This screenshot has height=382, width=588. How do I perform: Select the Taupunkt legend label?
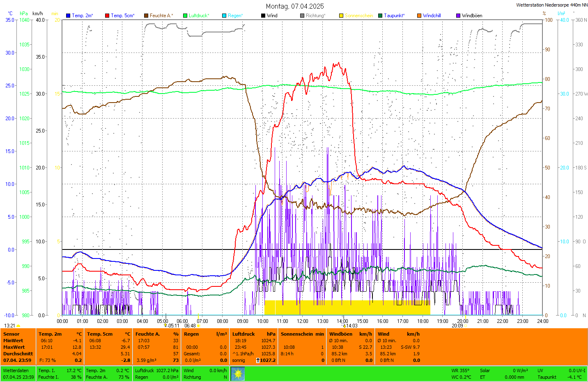coord(394,16)
